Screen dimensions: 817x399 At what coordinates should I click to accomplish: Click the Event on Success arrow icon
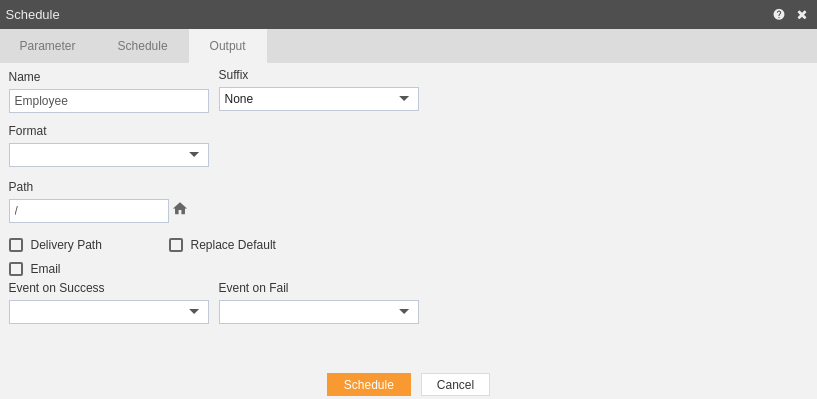[194, 311]
